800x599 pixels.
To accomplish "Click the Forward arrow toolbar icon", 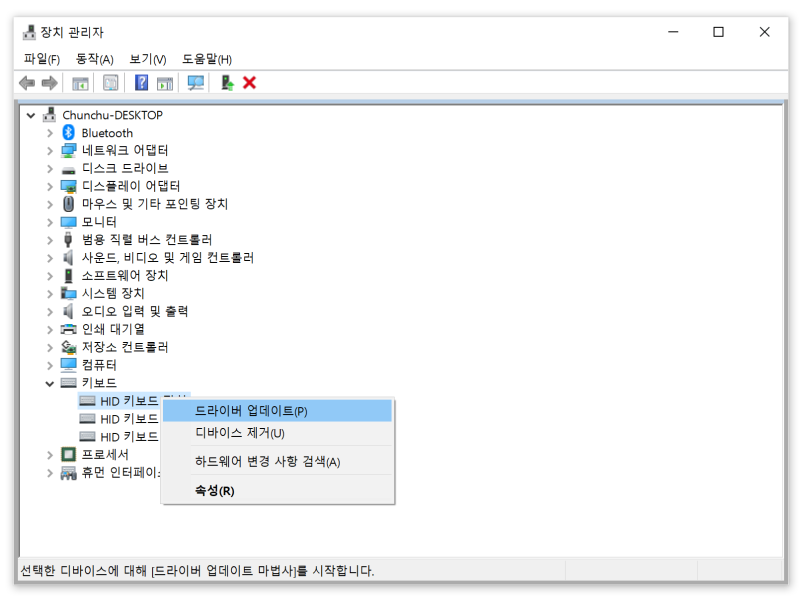I will point(49,83).
